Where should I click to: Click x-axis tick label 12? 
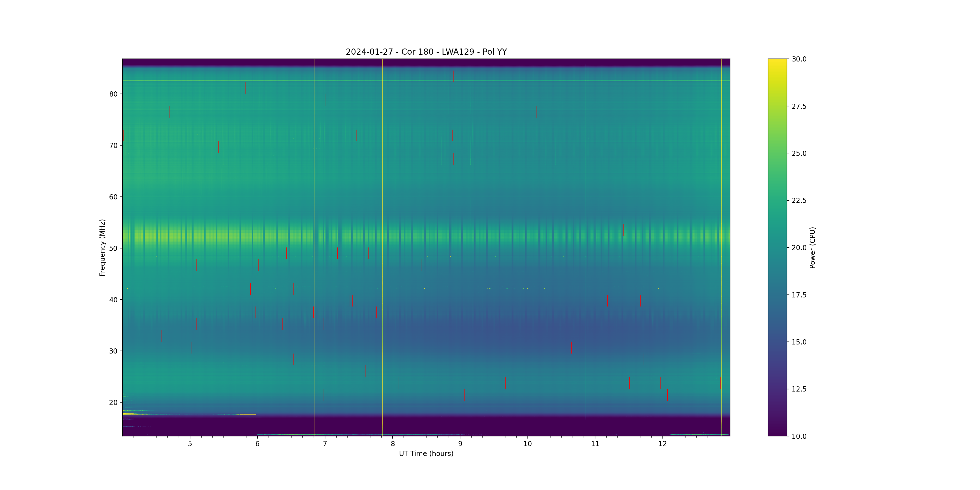[663, 444]
